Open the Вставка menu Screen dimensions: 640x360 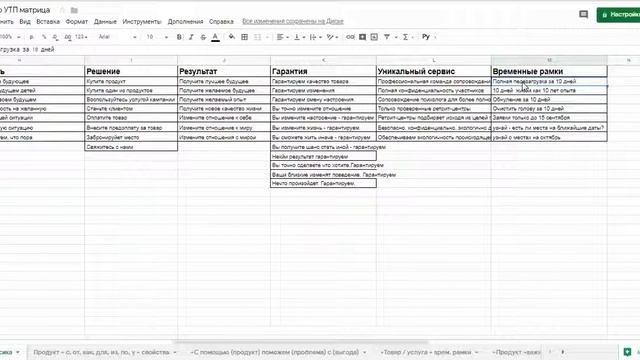[48, 22]
